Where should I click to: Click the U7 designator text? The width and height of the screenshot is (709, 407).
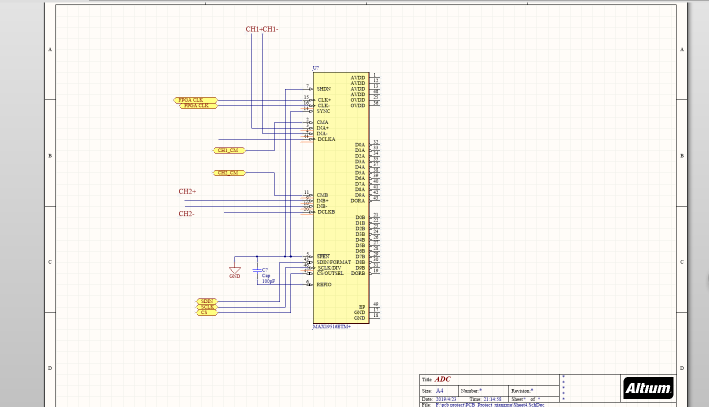tap(316, 68)
